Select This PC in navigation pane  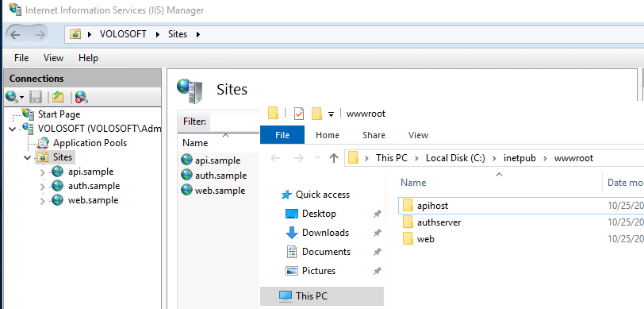(x=321, y=295)
